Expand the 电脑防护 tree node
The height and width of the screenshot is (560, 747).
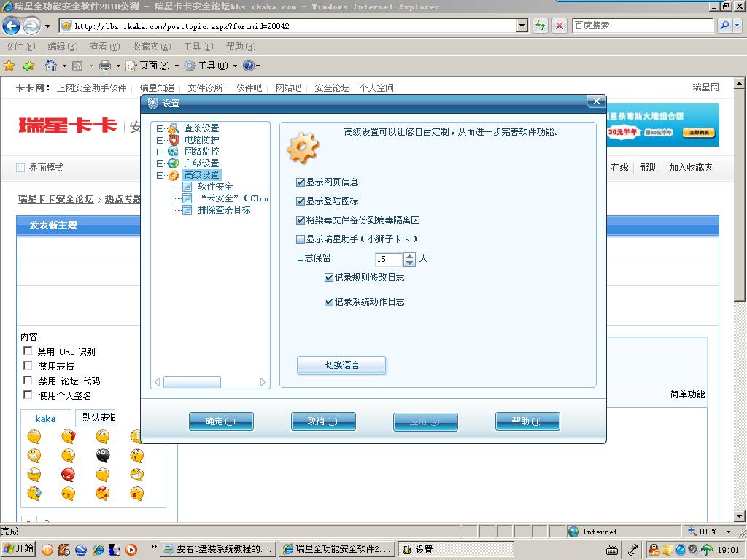coord(160,140)
